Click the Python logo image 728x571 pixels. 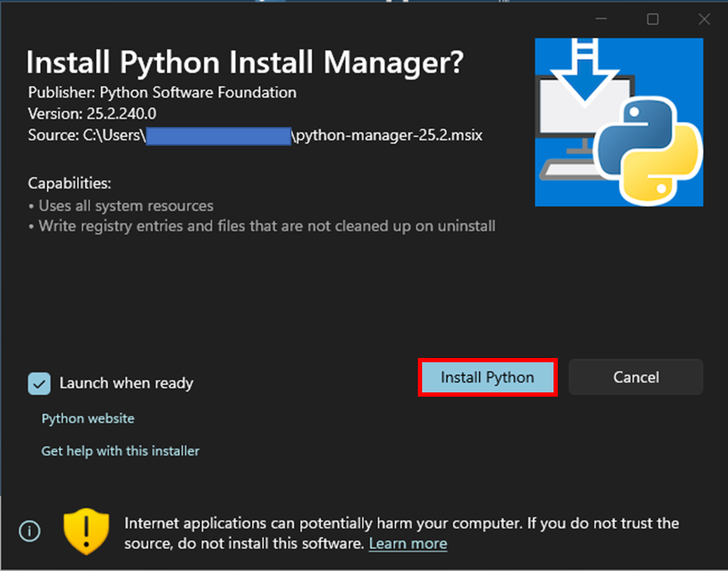tap(618, 122)
